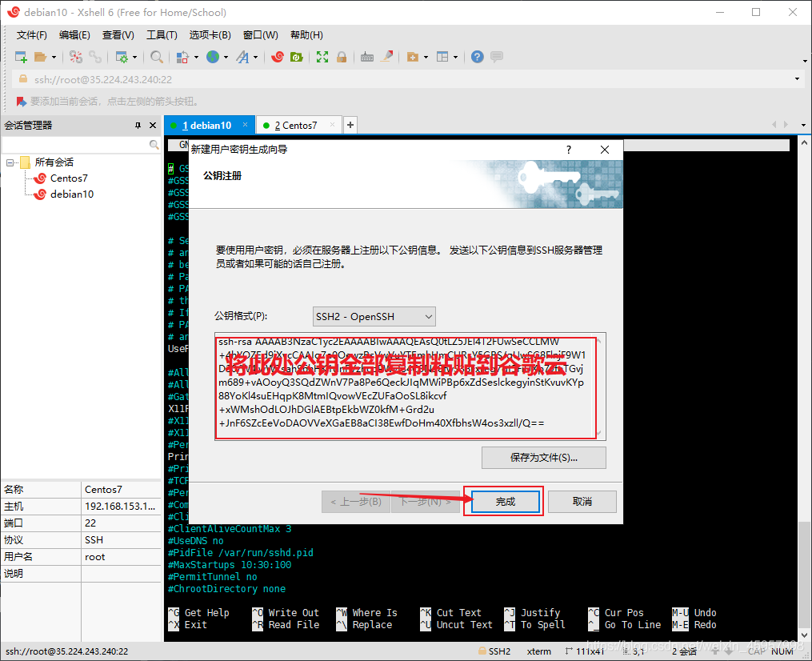Click the address bar with ssh://root@35.224.243.240:22
The width and height of the screenshot is (812, 661).
click(x=404, y=79)
